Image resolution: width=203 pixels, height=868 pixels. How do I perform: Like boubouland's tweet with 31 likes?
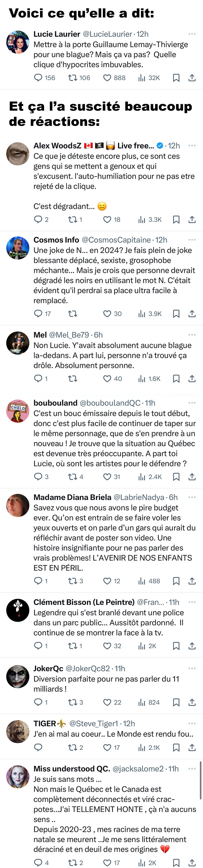[107, 477]
